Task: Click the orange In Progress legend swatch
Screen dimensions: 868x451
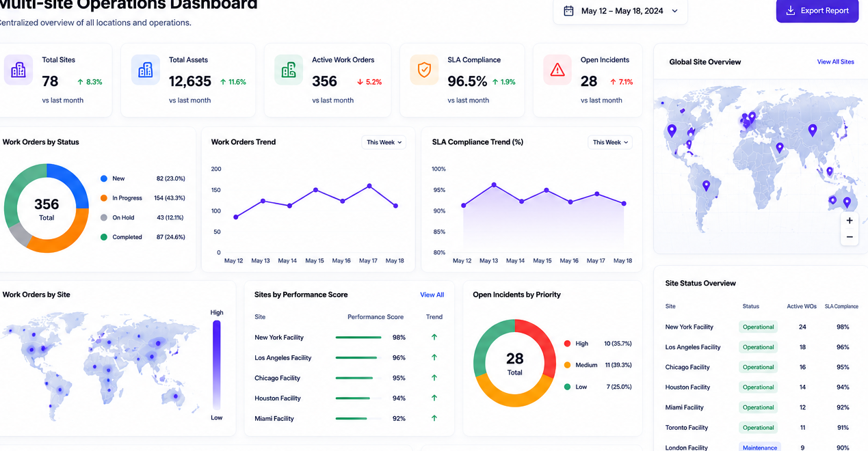Action: click(x=104, y=198)
